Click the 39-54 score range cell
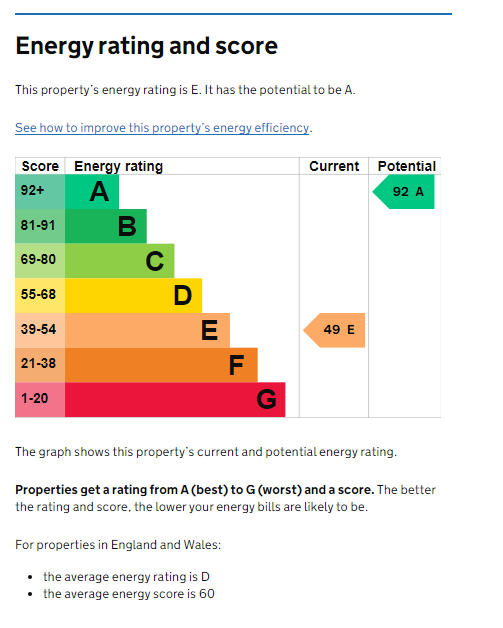503x628 pixels. coord(40,330)
